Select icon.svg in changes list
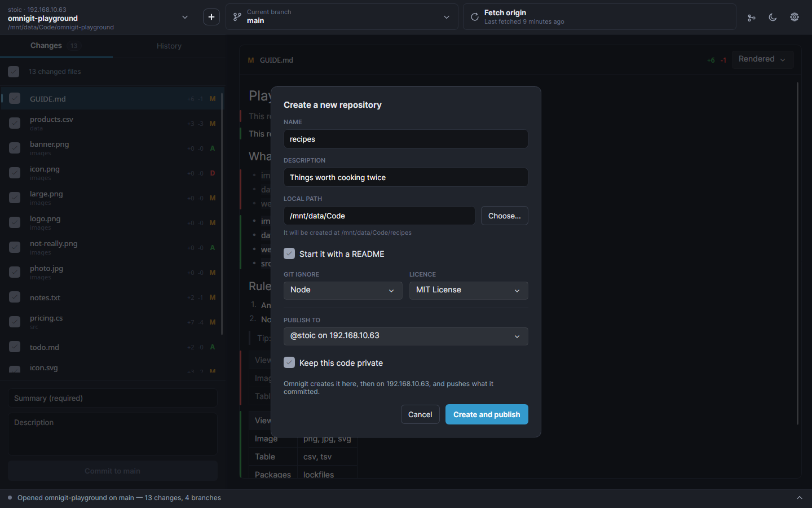812x508 pixels. 113,367
